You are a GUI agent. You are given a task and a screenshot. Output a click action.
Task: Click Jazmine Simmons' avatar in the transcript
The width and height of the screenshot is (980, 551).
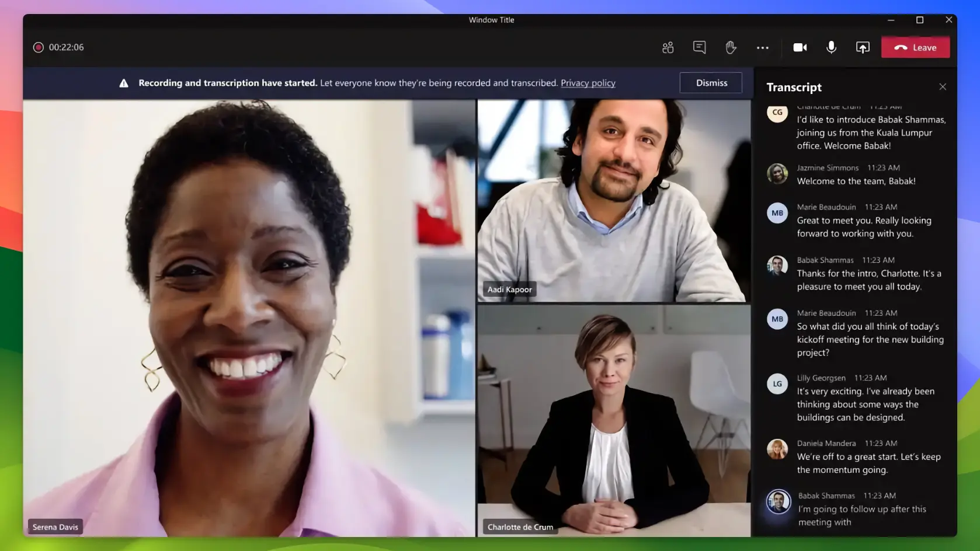pyautogui.click(x=777, y=173)
